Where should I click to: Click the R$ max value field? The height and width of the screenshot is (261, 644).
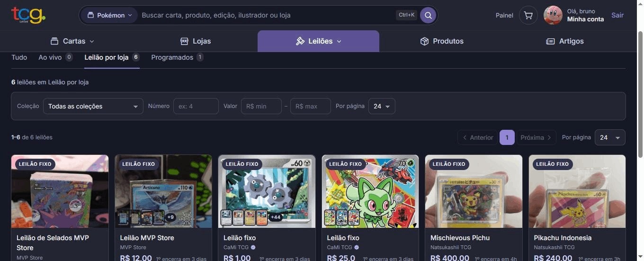tap(311, 106)
